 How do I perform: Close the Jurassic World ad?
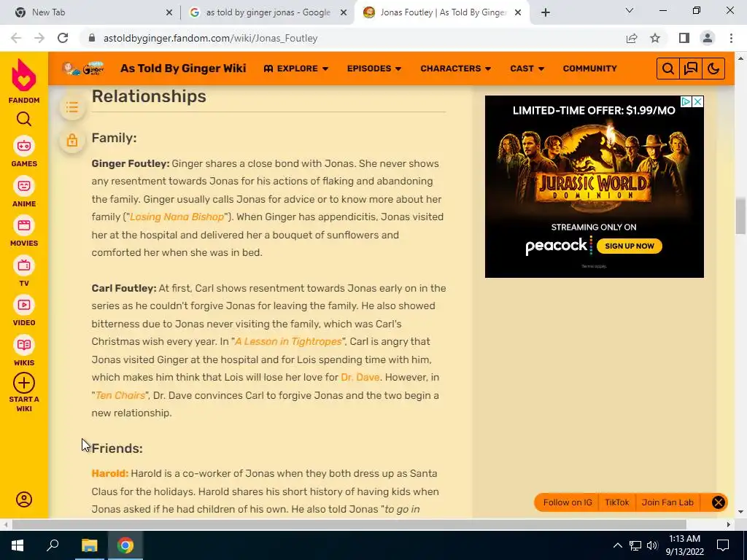pyautogui.click(x=697, y=101)
